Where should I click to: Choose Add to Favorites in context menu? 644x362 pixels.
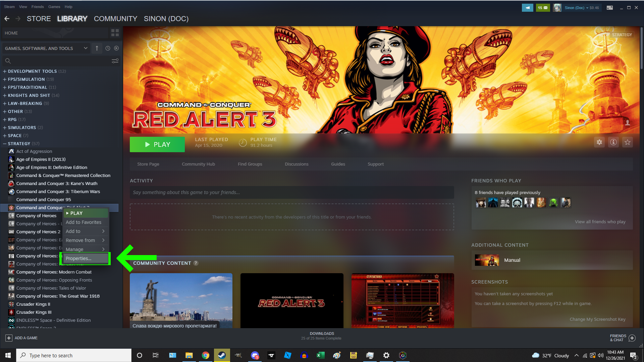click(86, 222)
